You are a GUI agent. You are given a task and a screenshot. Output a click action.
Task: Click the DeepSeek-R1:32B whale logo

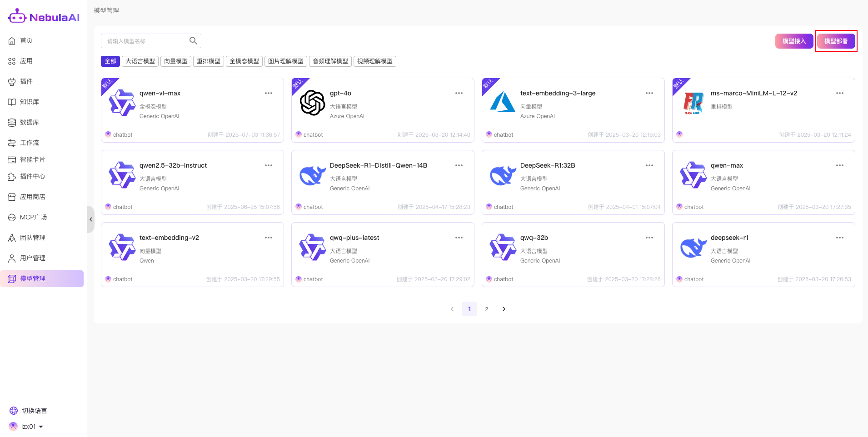(503, 175)
